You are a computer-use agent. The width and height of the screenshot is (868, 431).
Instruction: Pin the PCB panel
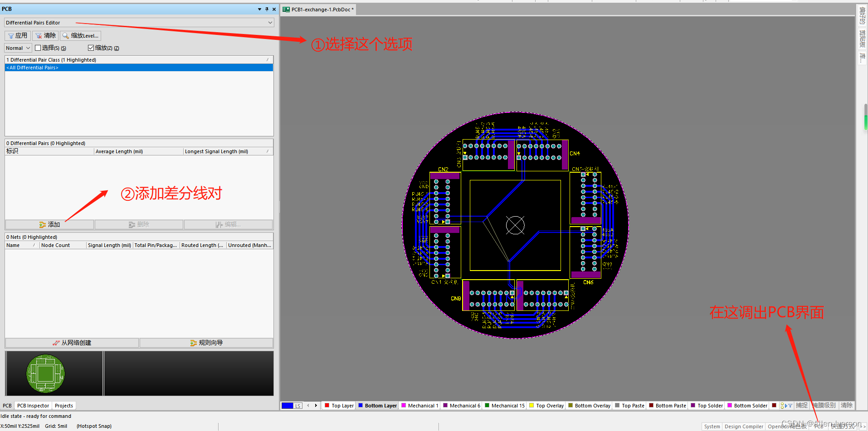tap(267, 9)
